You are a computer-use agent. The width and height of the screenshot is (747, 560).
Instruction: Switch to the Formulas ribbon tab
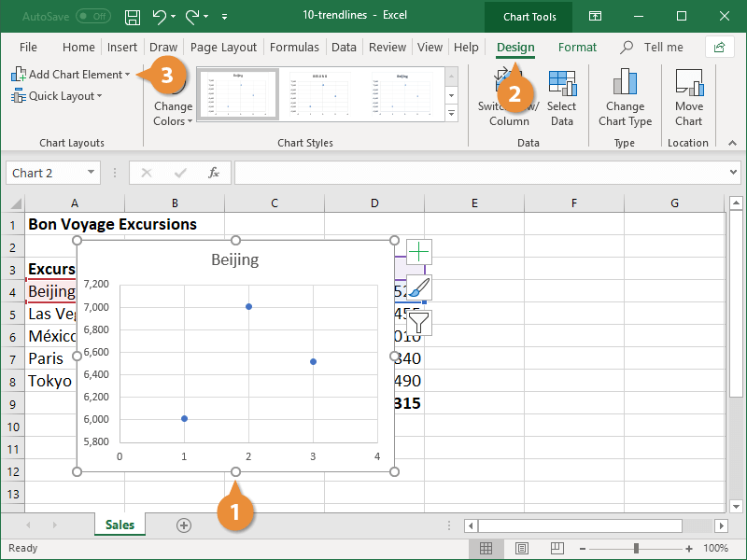pyautogui.click(x=294, y=47)
